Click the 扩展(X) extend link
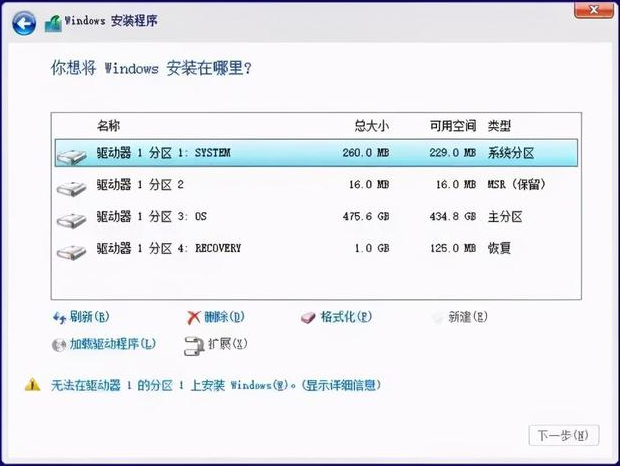Screen dimensions: 620x466 (228, 344)
